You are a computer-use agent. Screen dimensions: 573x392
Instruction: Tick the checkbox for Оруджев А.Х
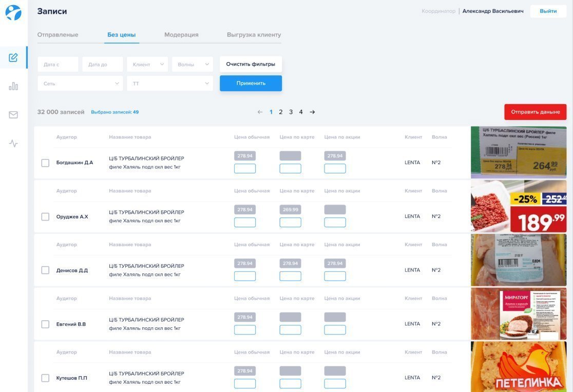coord(45,217)
